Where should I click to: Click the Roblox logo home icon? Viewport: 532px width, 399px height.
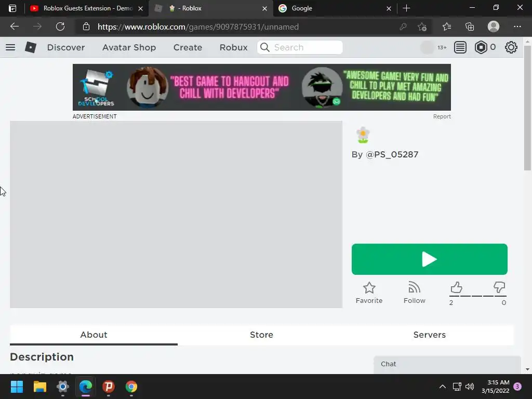(x=31, y=47)
